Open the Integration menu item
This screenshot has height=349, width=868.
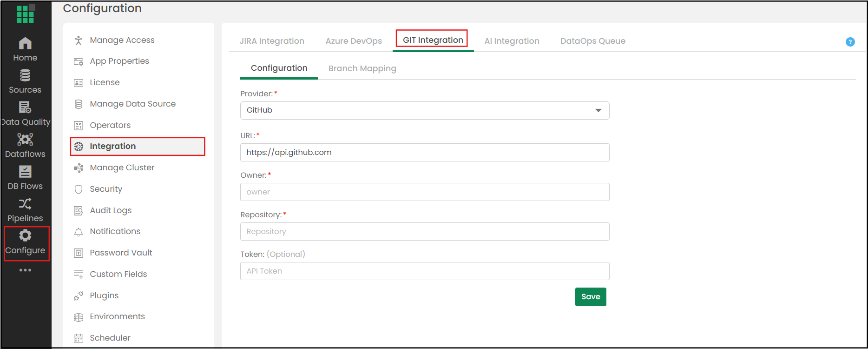tap(137, 146)
